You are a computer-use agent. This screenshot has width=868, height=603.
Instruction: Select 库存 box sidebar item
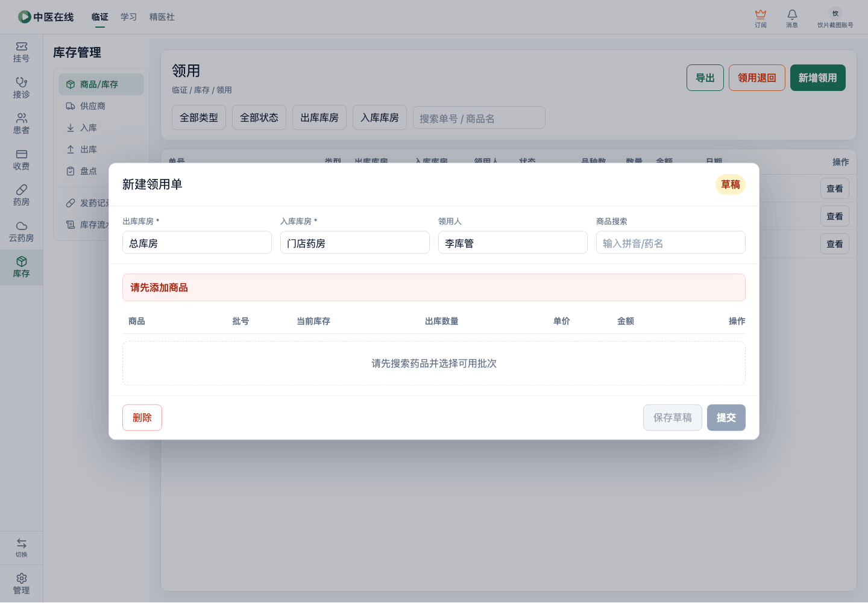tap(22, 267)
